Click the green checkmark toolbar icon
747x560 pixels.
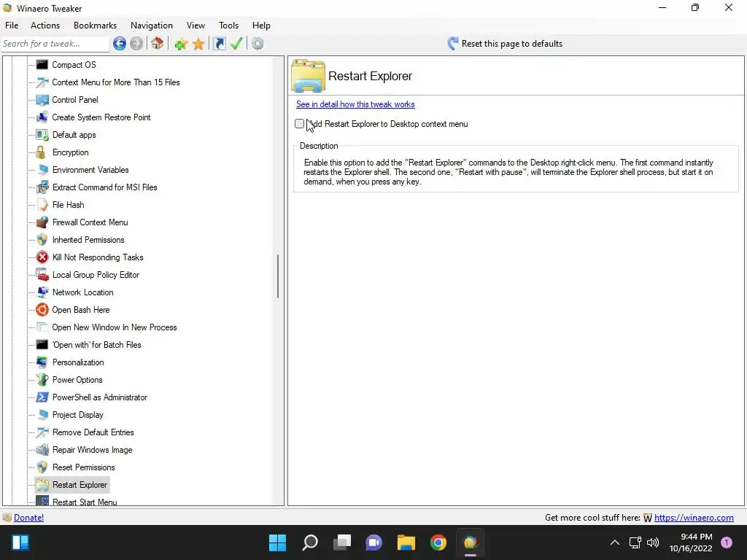coord(236,44)
